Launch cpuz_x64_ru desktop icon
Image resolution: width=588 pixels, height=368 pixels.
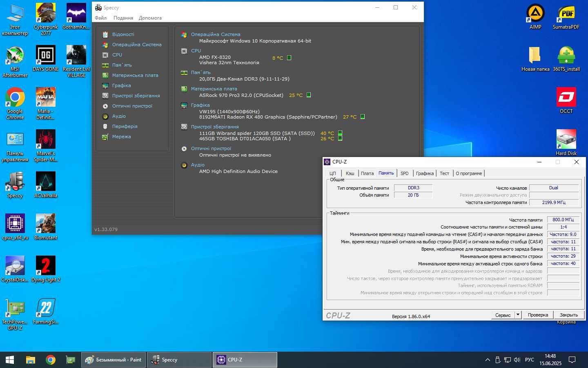[x=15, y=227]
